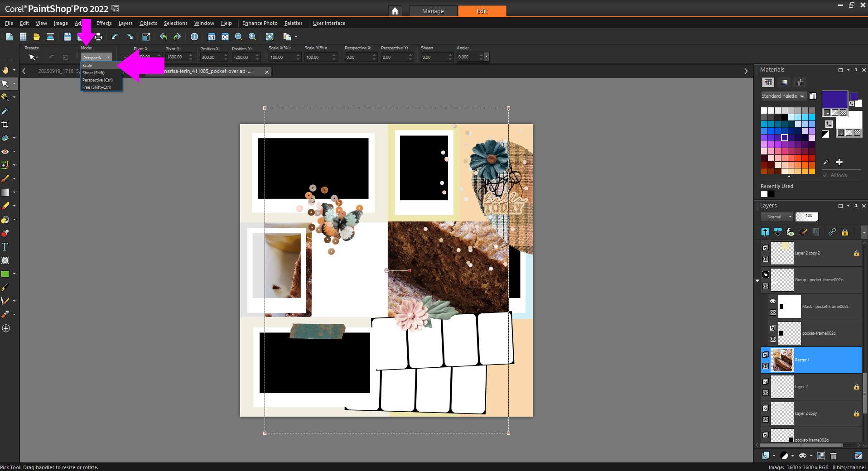
Task: Select the Crop tool
Action: coord(5,125)
